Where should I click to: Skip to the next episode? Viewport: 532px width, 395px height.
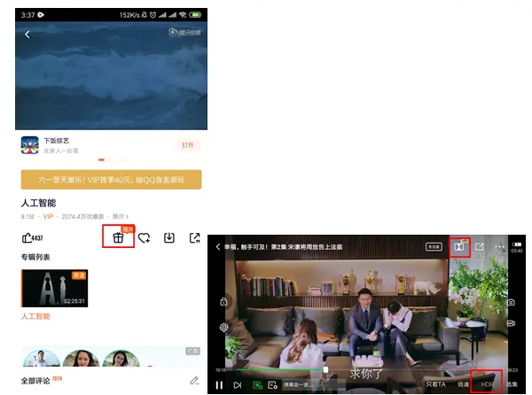238,385
